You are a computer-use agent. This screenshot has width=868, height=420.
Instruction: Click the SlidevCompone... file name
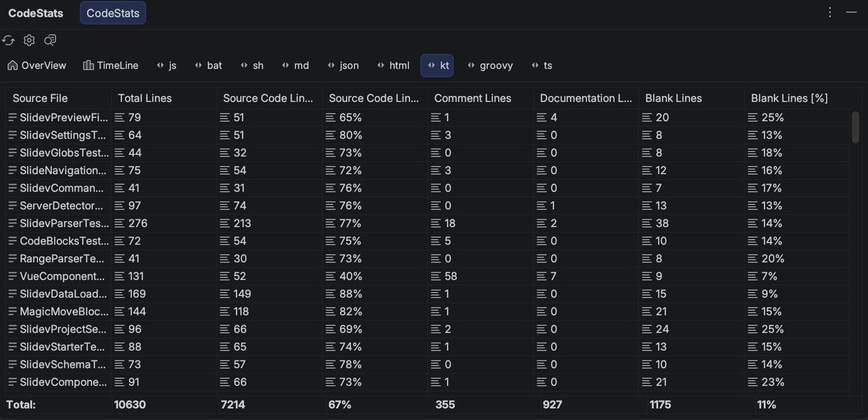pos(64,382)
